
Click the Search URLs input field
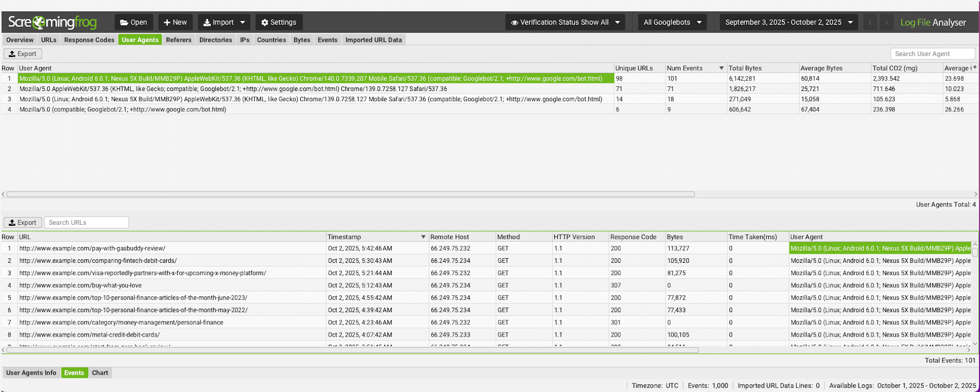[x=86, y=223]
